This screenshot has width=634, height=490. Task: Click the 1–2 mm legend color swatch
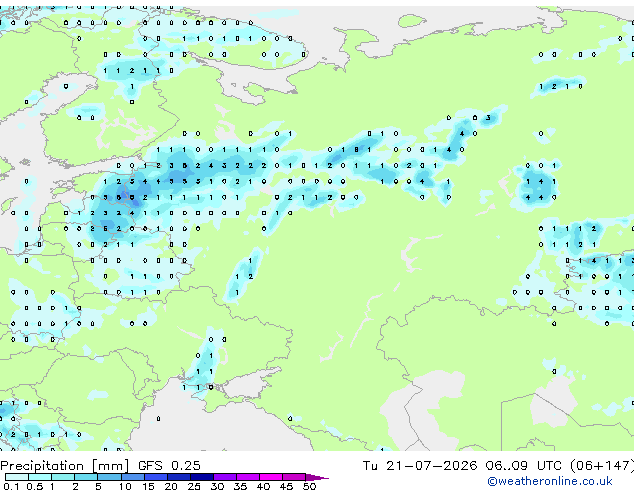63,477
